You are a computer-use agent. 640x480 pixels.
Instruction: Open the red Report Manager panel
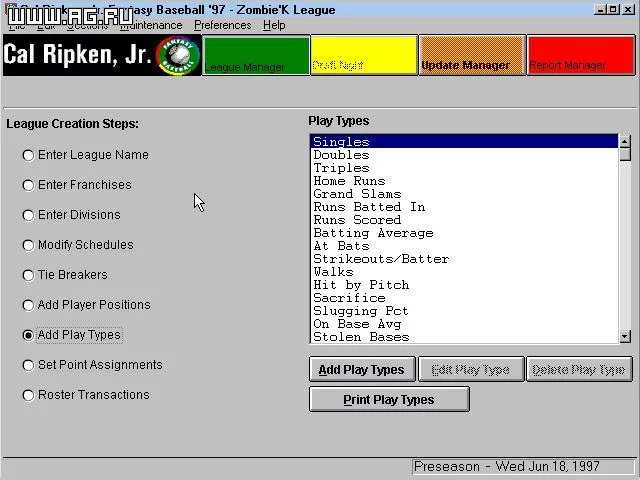[x=581, y=55]
